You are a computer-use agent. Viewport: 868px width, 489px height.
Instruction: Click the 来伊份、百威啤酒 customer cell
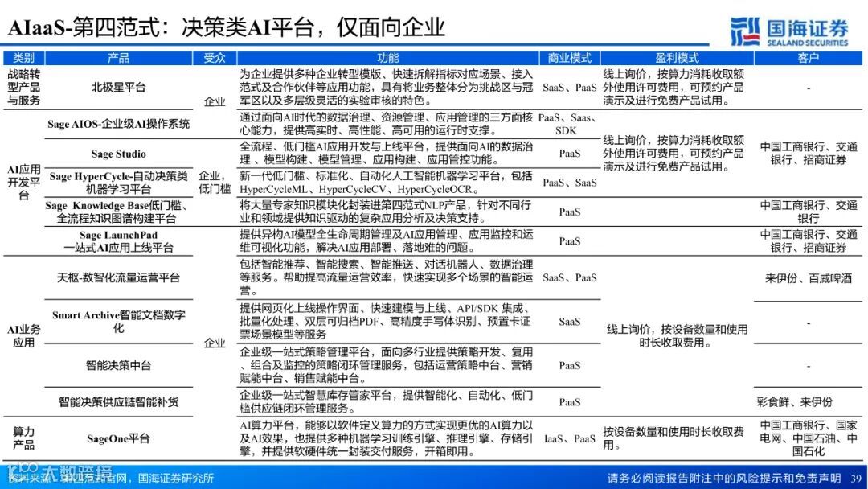pos(809,278)
